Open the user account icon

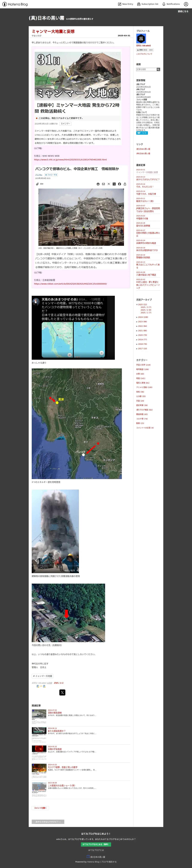(186, 4)
